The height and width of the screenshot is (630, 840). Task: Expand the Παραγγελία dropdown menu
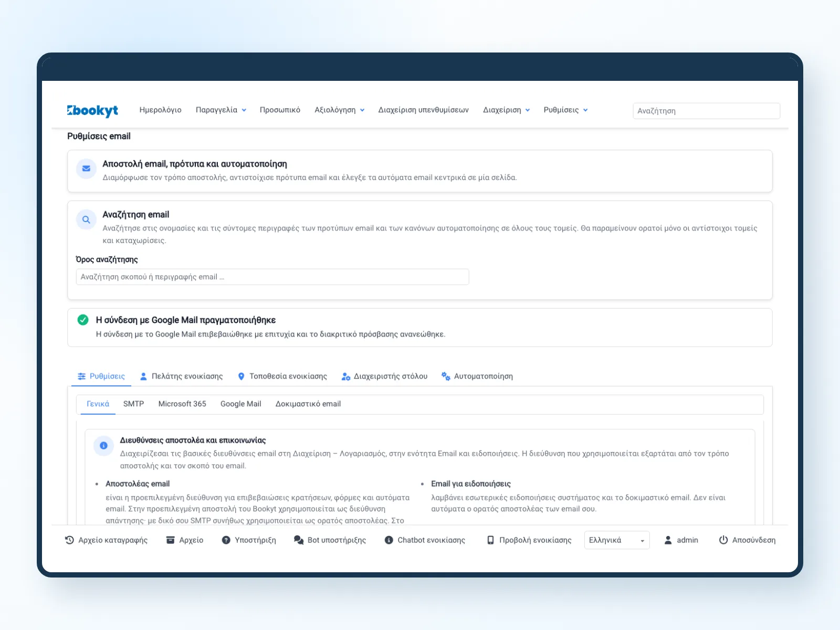tap(221, 110)
